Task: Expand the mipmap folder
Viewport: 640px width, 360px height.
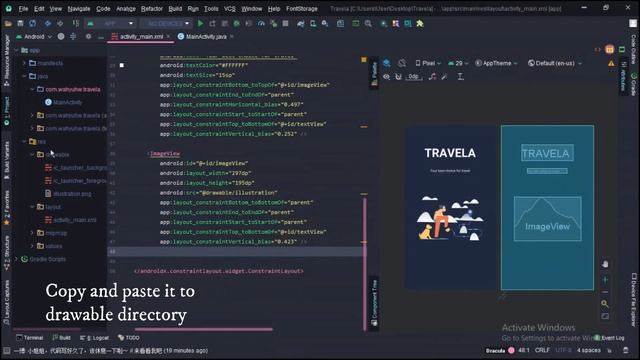Action: tap(32, 233)
